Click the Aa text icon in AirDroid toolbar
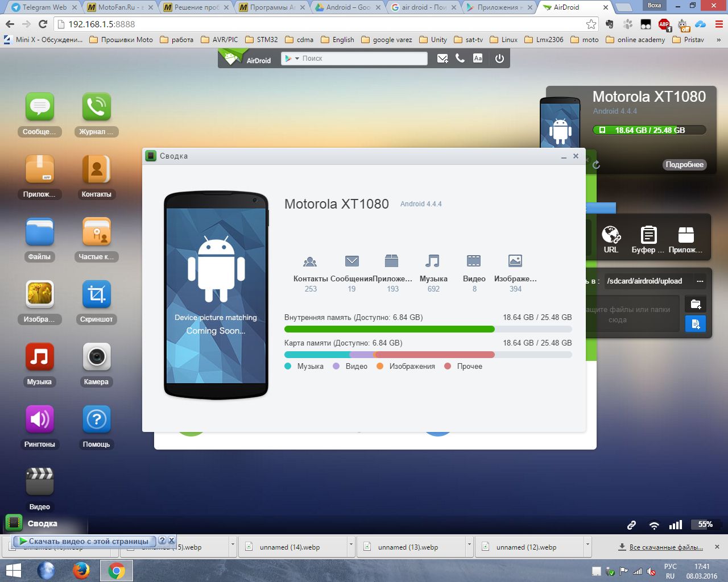728x582 pixels. pyautogui.click(x=478, y=59)
